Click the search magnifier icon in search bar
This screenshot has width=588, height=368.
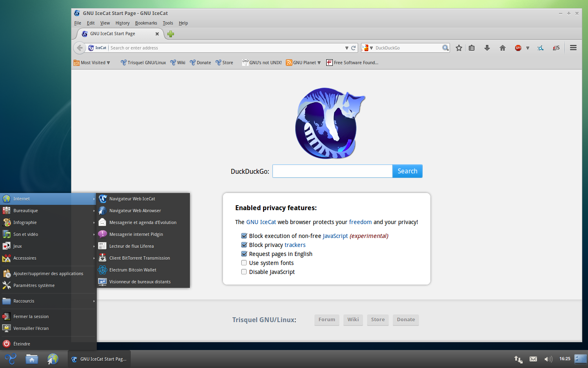pyautogui.click(x=445, y=48)
